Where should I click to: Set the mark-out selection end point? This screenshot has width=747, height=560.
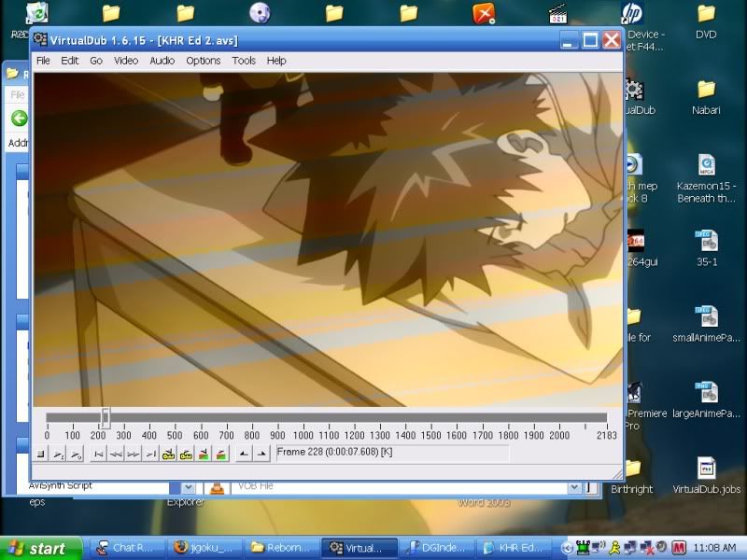coord(261,454)
